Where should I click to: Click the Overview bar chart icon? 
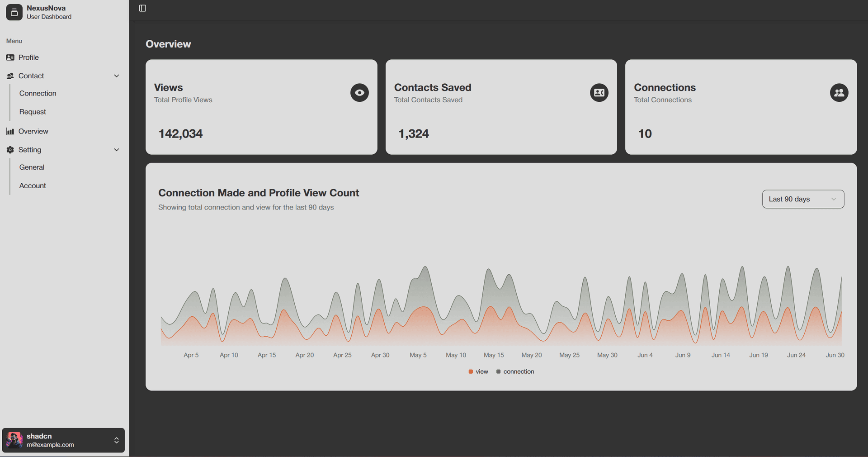10,132
